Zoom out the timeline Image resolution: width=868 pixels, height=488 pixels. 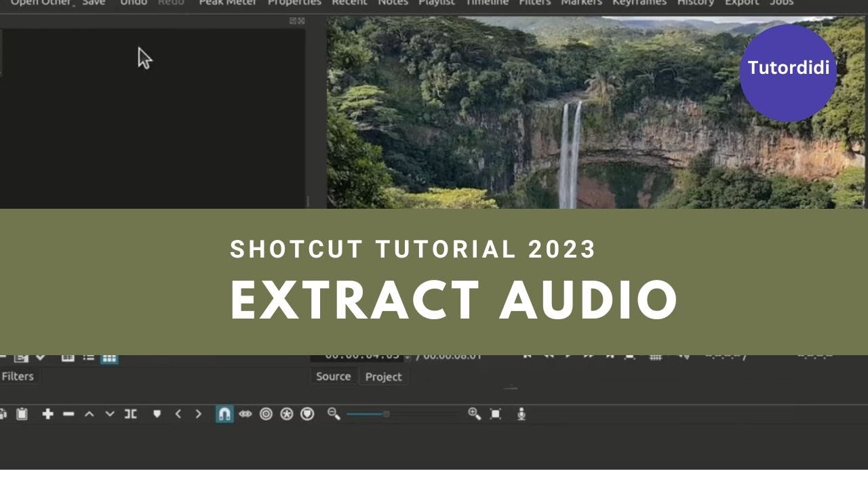coord(334,413)
